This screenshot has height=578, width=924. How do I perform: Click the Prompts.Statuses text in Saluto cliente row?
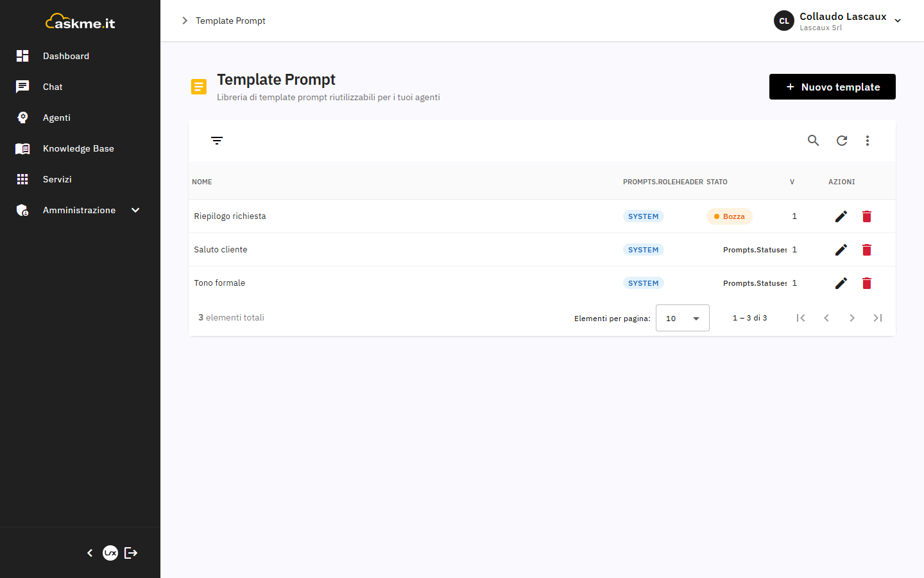tap(755, 250)
